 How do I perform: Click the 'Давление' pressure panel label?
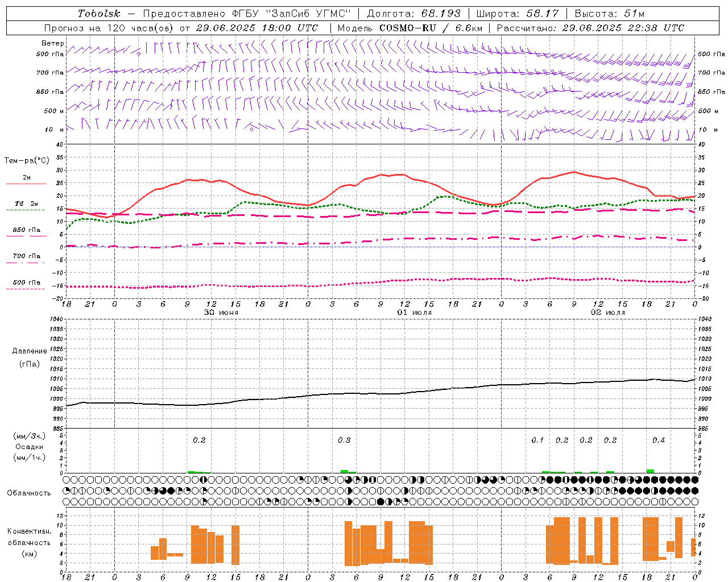pos(30,351)
